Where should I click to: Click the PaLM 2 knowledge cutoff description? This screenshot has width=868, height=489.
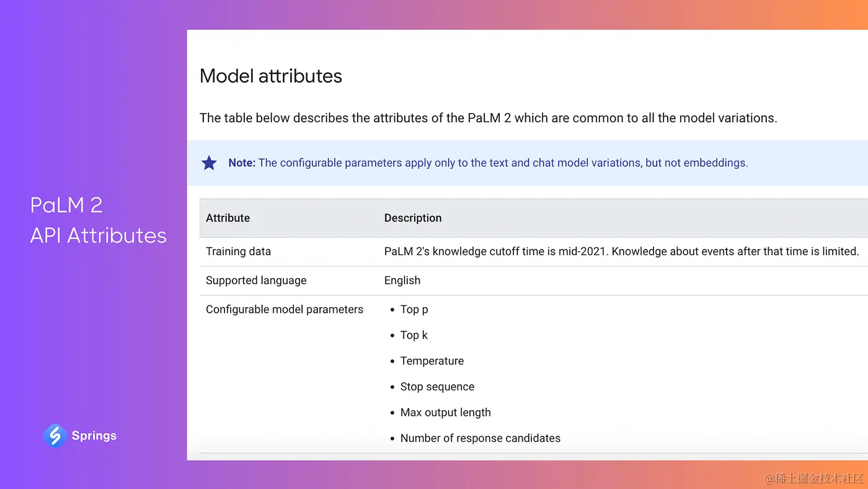click(621, 251)
